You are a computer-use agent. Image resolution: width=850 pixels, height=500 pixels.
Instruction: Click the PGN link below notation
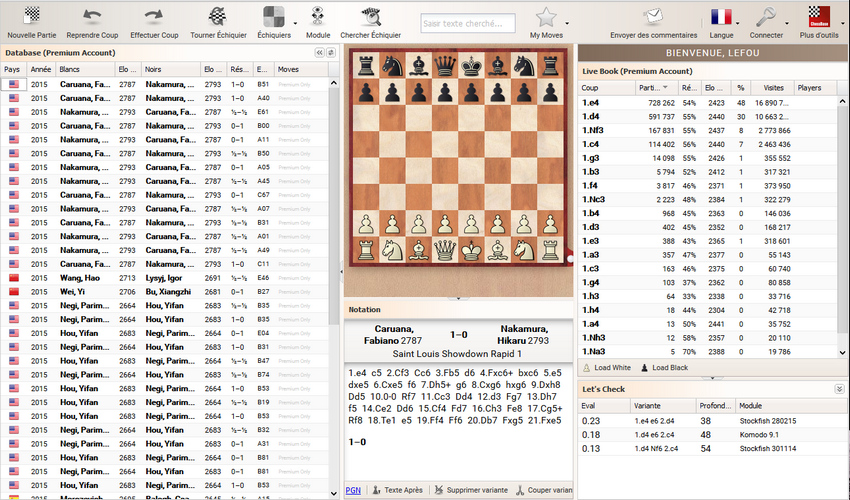coord(353,491)
